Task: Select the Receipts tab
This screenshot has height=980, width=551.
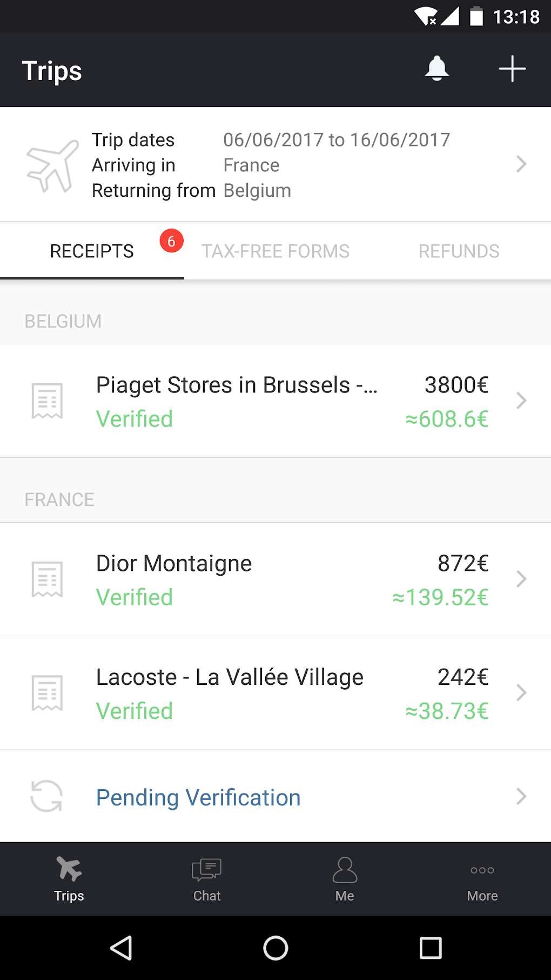Action: (x=92, y=251)
